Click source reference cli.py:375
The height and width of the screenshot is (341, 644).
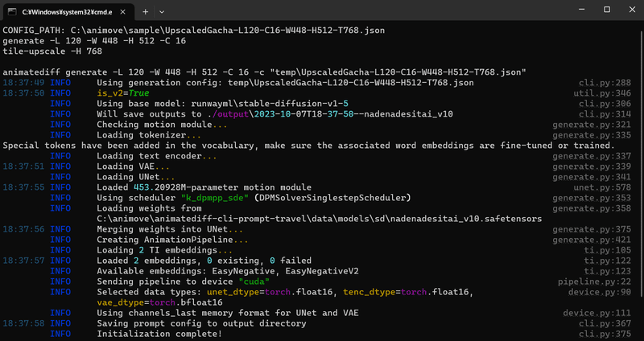[605, 334]
